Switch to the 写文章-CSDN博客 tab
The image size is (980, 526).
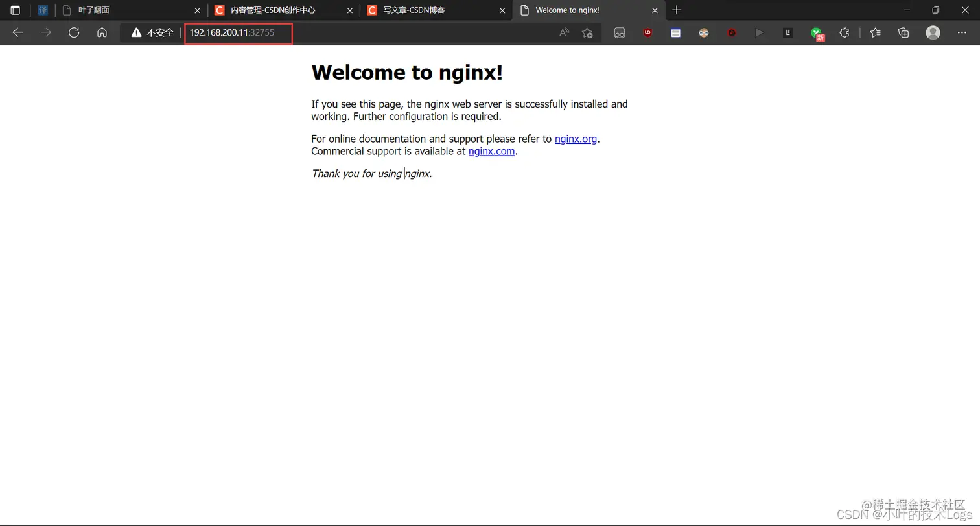pyautogui.click(x=436, y=10)
